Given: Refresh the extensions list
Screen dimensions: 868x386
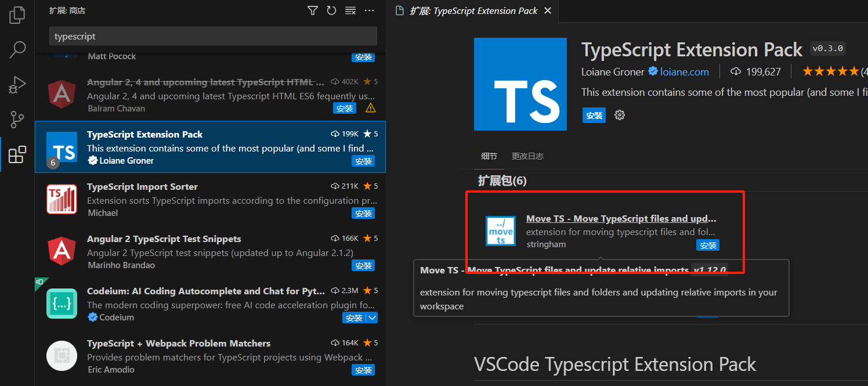Looking at the screenshot, I should (331, 10).
